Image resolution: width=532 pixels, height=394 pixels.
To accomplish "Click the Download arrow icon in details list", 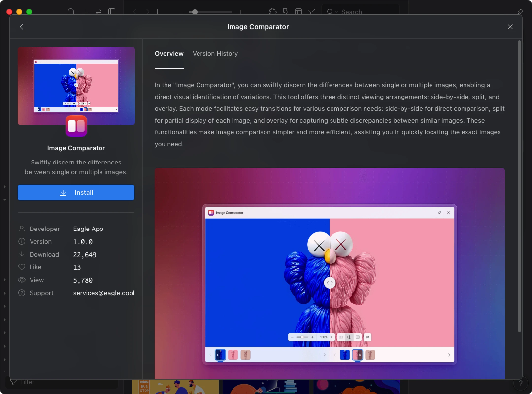I will pyautogui.click(x=22, y=254).
